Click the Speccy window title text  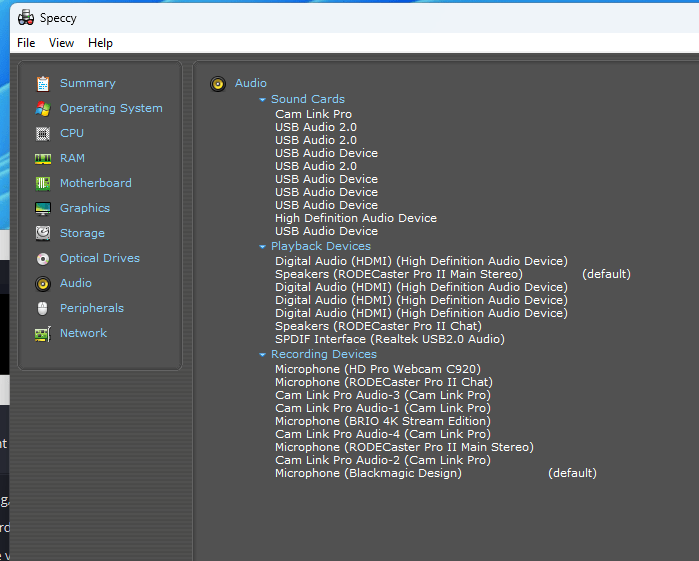click(x=58, y=18)
